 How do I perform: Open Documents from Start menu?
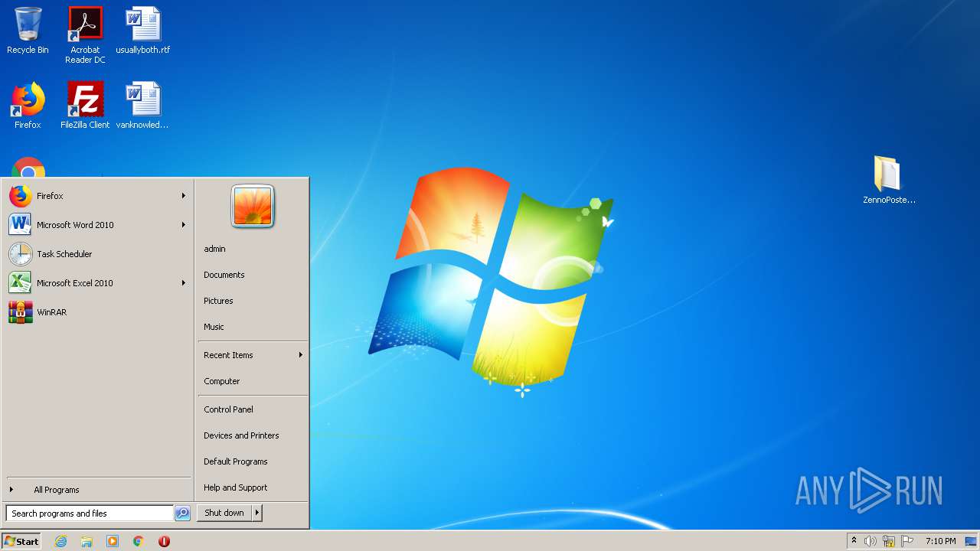pos(253,275)
